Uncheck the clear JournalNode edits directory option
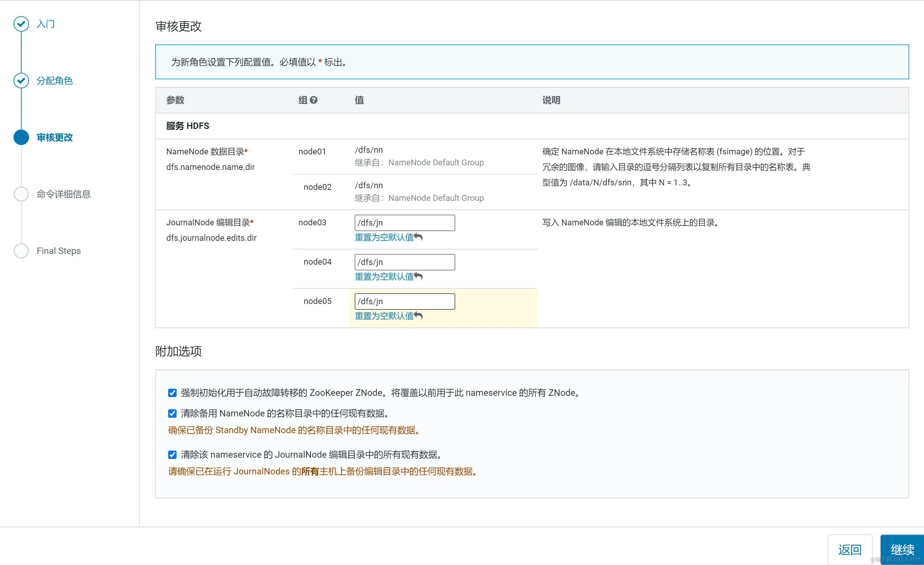The image size is (924, 565). [x=172, y=455]
